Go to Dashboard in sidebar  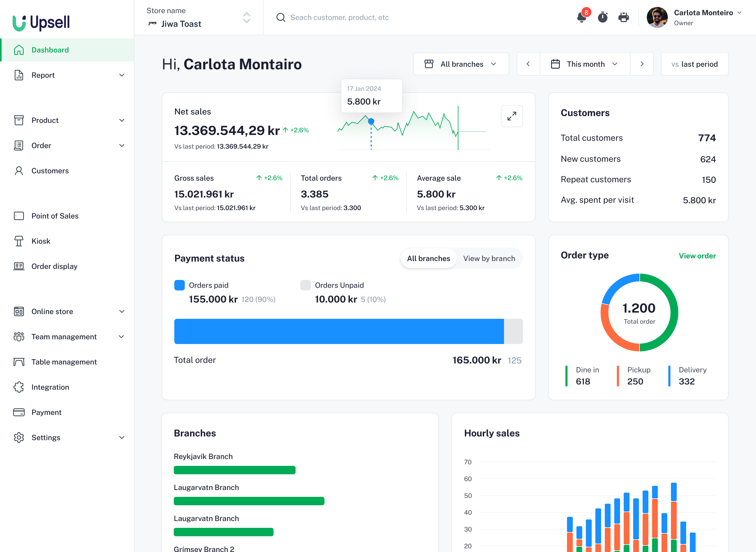coord(50,50)
